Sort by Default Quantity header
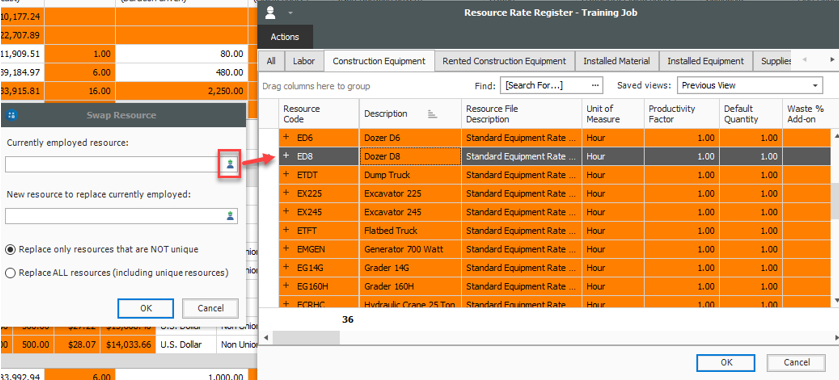 751,114
